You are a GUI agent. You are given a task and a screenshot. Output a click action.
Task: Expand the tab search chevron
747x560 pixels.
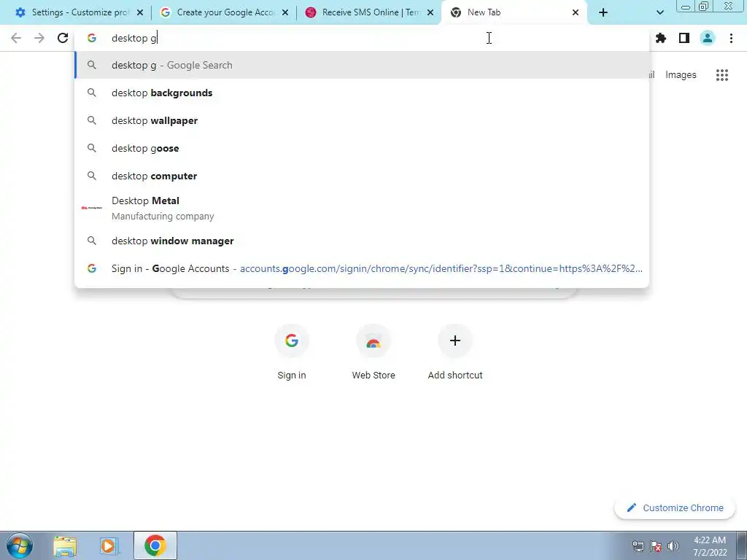[659, 12]
